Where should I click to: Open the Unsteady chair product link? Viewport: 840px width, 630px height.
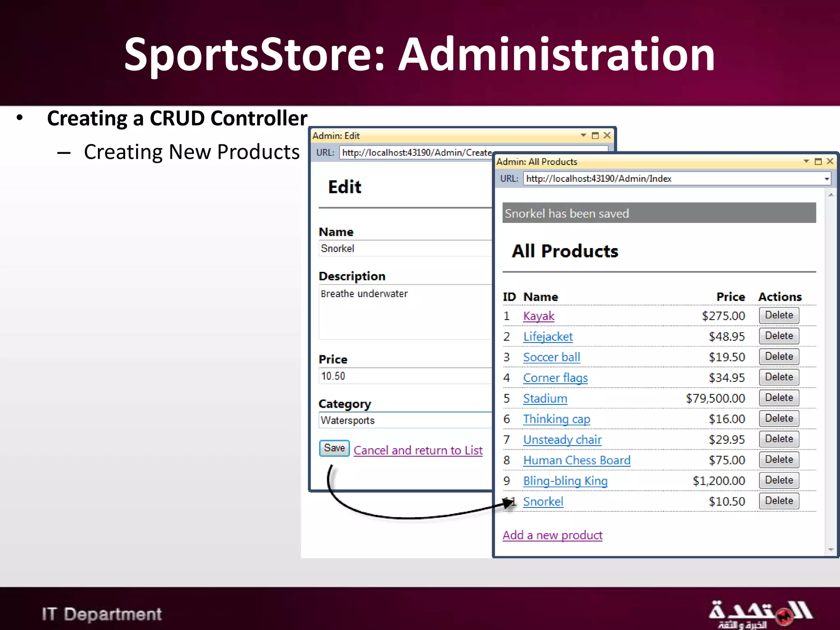(x=562, y=440)
